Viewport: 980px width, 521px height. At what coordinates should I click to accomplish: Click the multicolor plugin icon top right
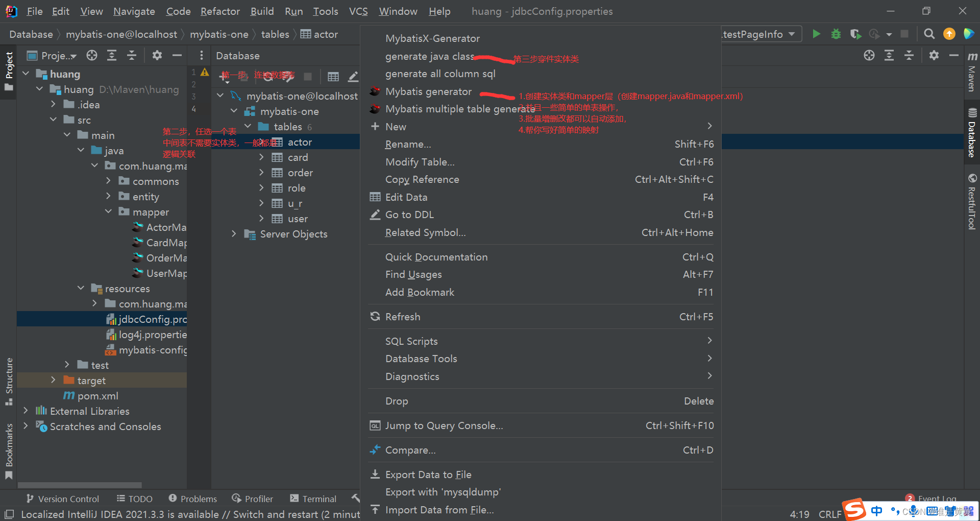pyautogui.click(x=968, y=34)
